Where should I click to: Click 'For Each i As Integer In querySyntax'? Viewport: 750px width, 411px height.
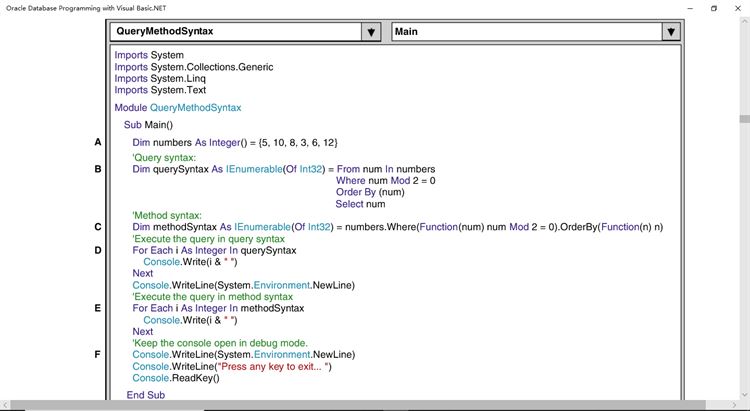tap(214, 250)
